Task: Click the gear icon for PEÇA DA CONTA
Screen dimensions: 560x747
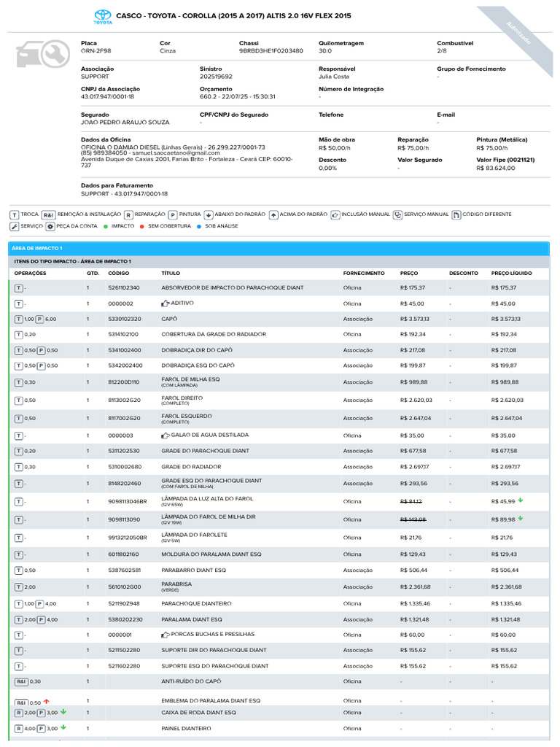Action: tap(50, 227)
